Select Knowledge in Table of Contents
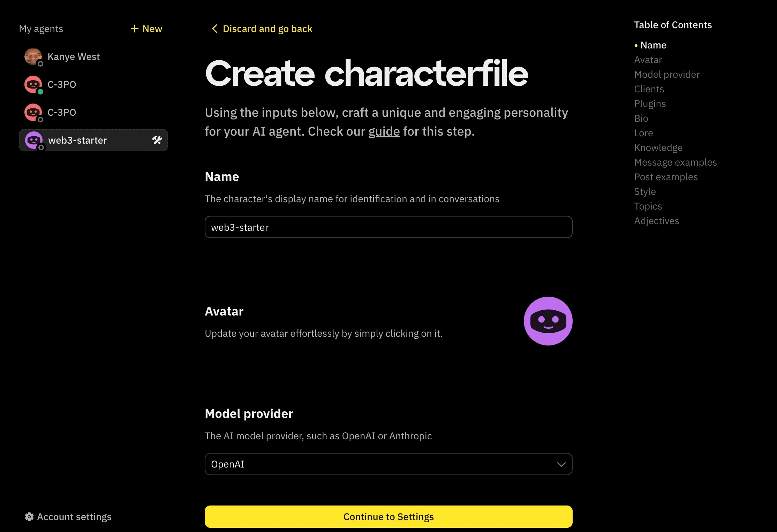Viewport: 777px width, 532px height. [x=658, y=148]
